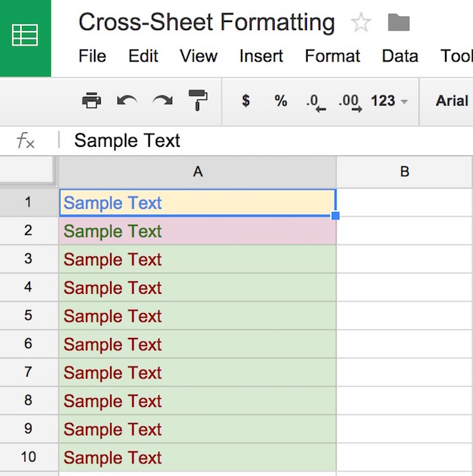Click the Undo arrow
Viewport: 473px width, 476px height.
point(127,101)
